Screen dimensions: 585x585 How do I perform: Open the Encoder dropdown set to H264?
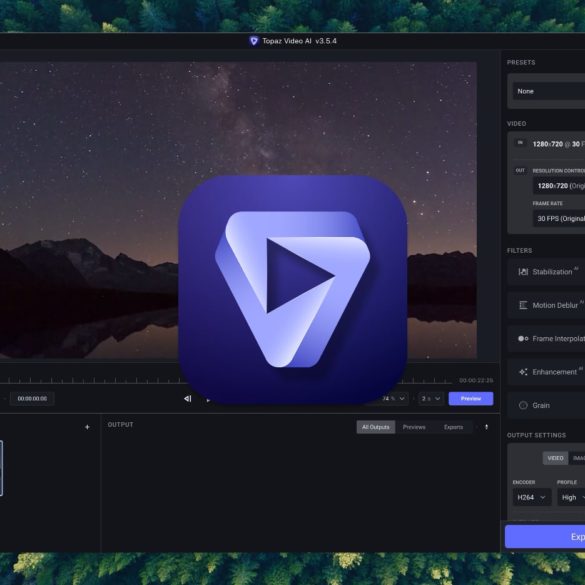coord(532,497)
